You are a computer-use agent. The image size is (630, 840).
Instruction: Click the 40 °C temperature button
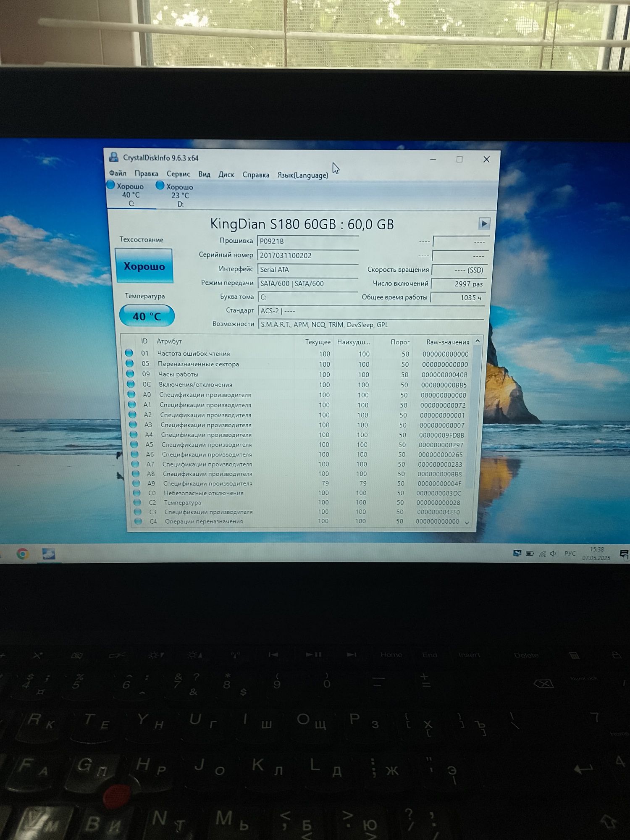click(147, 316)
